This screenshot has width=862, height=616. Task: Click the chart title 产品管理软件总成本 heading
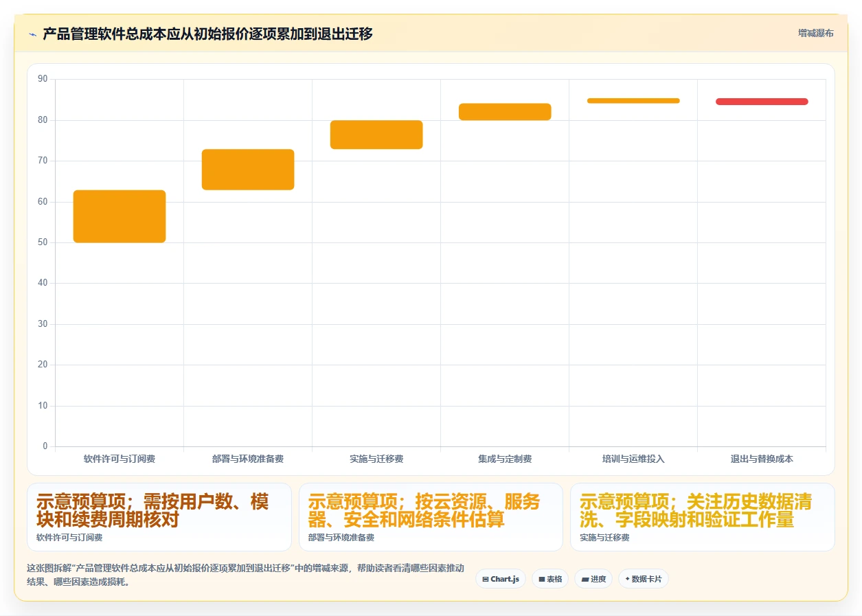coord(207,34)
